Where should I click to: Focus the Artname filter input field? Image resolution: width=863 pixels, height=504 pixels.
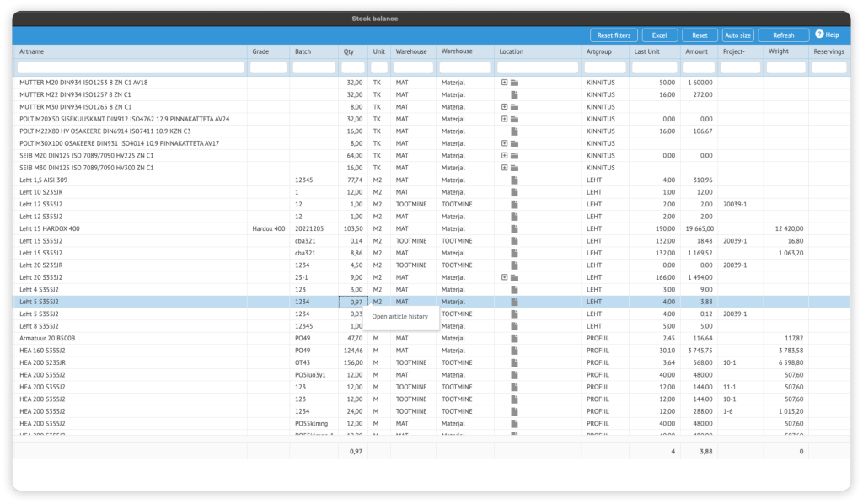click(x=131, y=67)
